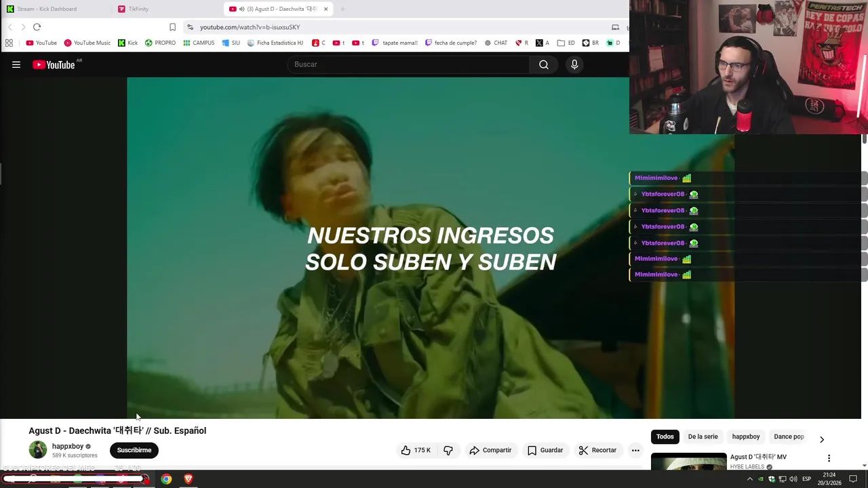
Task: Bookmark this page using bookmark icon
Action: click(172, 27)
